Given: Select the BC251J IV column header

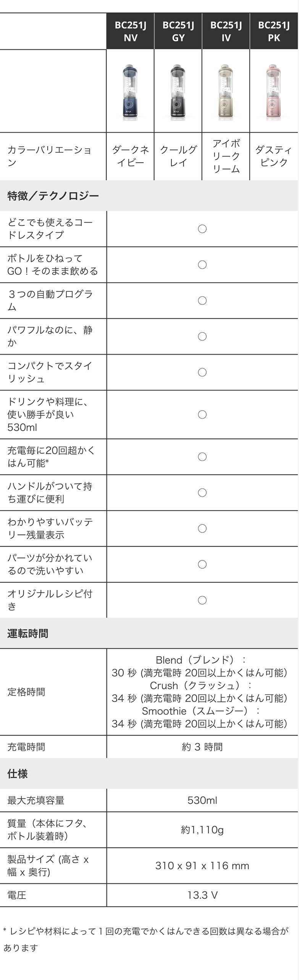Looking at the screenshot, I should [226, 31].
